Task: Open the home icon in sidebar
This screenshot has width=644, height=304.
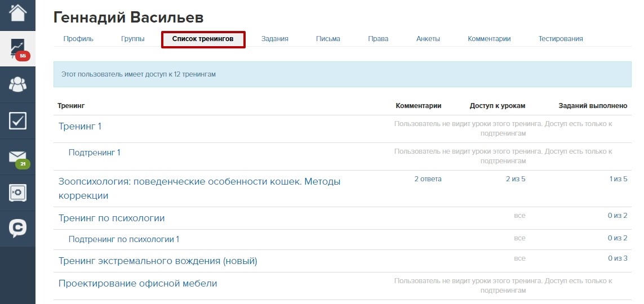Action: click(17, 13)
